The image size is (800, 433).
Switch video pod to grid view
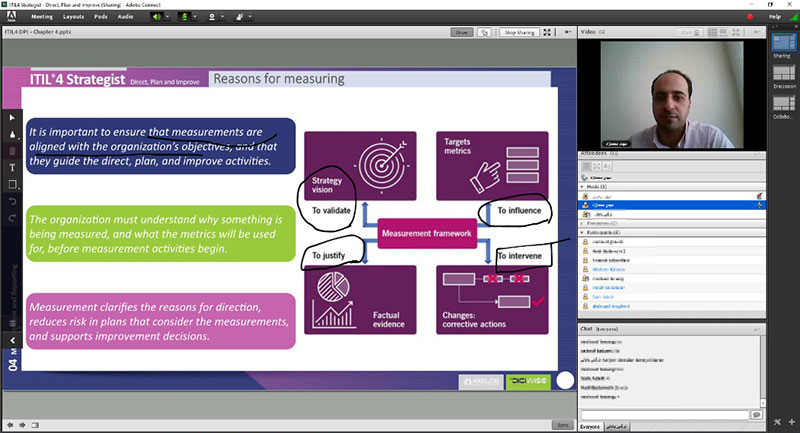(x=712, y=32)
